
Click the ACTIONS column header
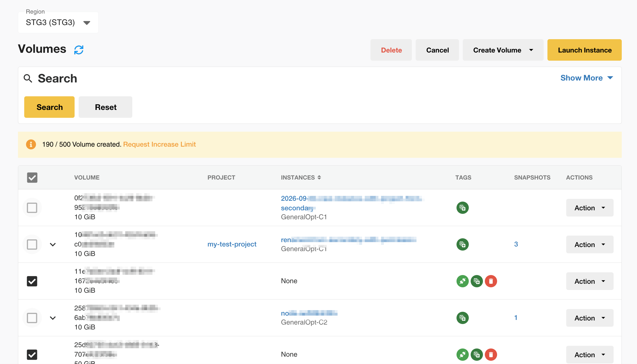pyautogui.click(x=579, y=178)
